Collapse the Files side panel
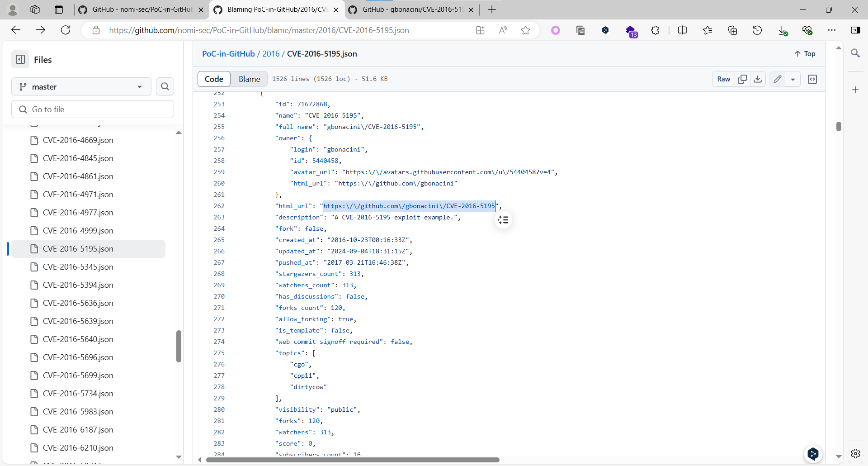The height and width of the screenshot is (466, 868). [20, 59]
